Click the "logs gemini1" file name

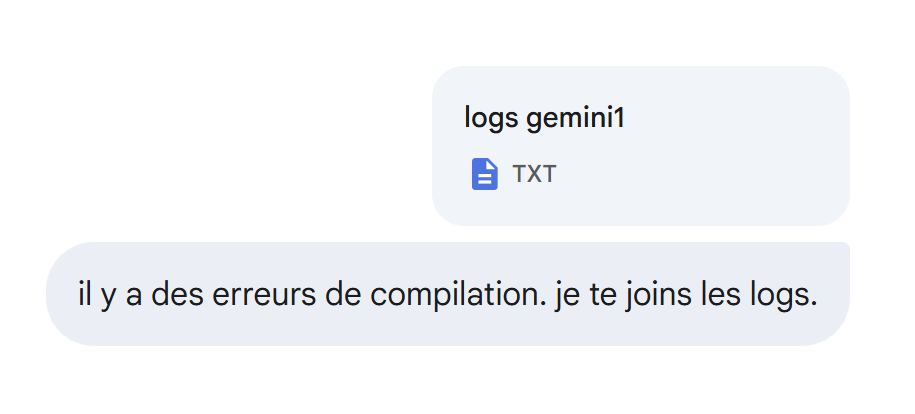coord(544,118)
